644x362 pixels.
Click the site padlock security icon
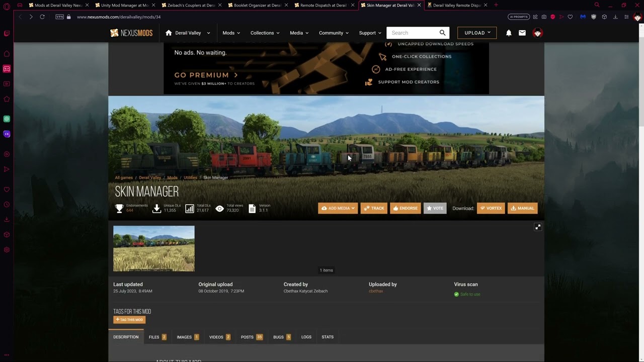69,17
